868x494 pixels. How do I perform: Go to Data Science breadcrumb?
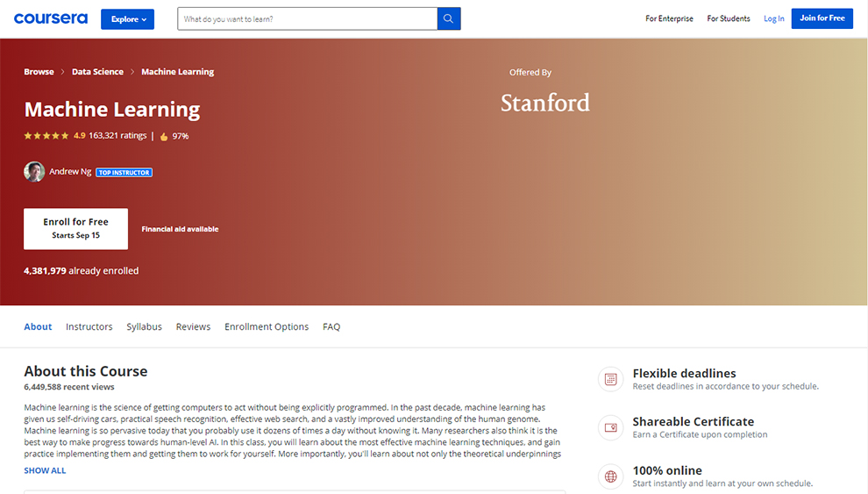point(97,71)
